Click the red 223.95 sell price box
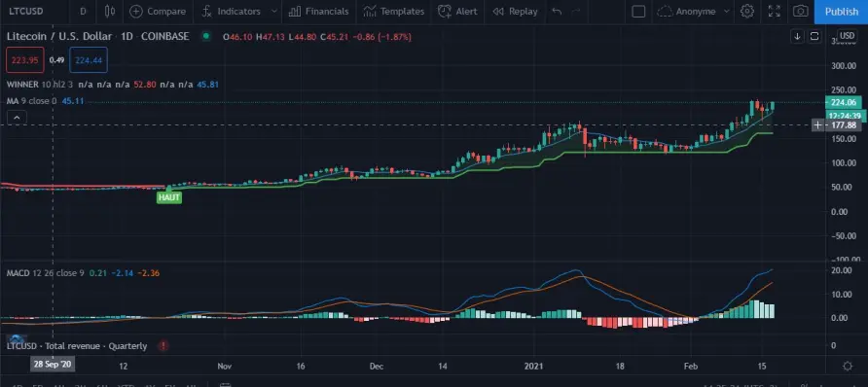The image size is (868, 387). coord(25,60)
